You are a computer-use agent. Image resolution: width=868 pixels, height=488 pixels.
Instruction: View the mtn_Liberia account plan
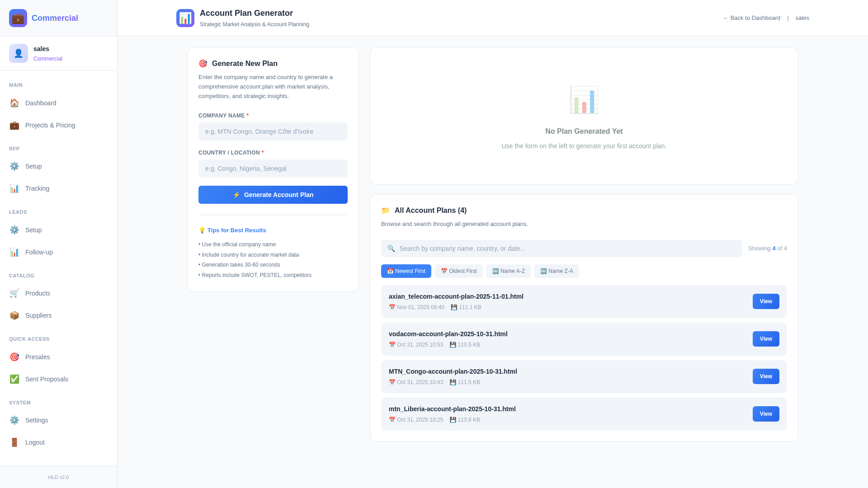(766, 414)
